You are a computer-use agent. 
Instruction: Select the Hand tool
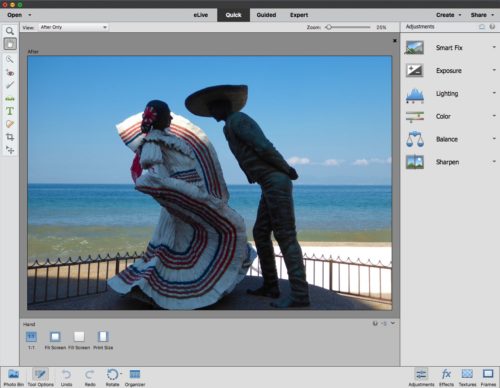[x=10, y=44]
